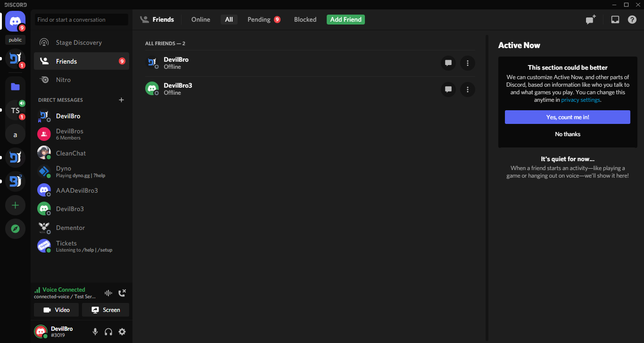Open Stage Discovery
Screen dimensions: 644x343
click(x=82, y=42)
